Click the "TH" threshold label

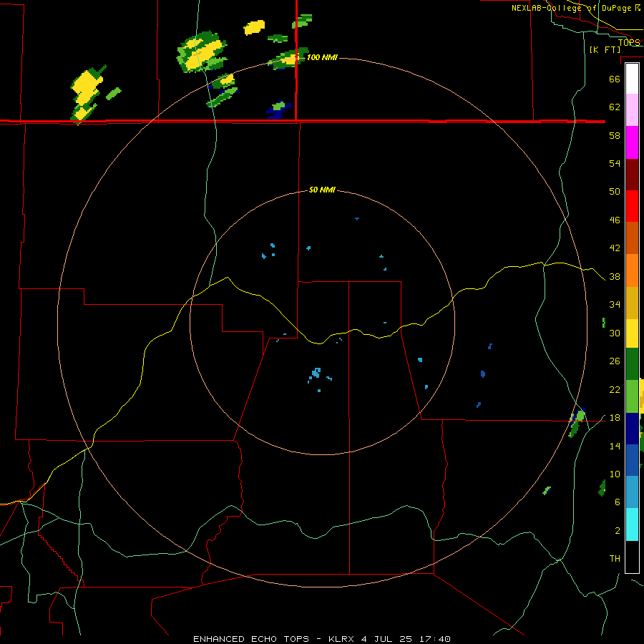[615, 559]
